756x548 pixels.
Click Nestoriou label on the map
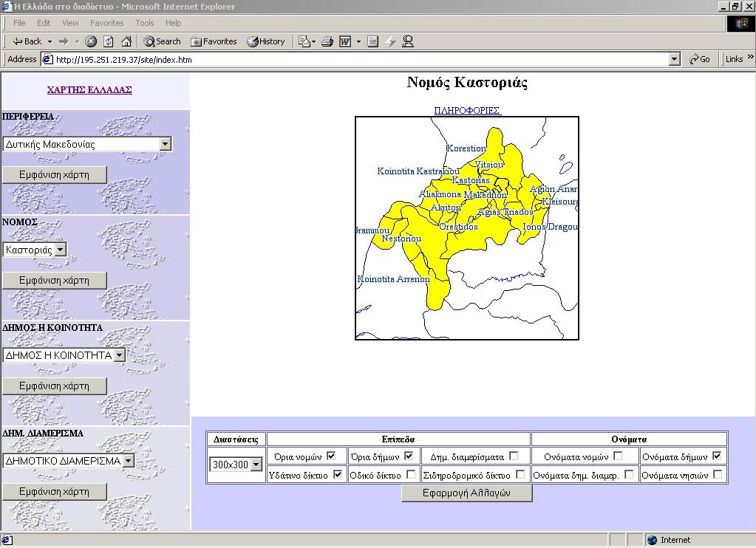point(401,238)
